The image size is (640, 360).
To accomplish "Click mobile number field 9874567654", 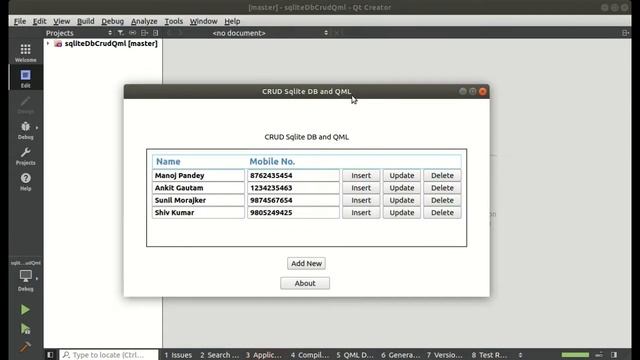I will (x=293, y=200).
